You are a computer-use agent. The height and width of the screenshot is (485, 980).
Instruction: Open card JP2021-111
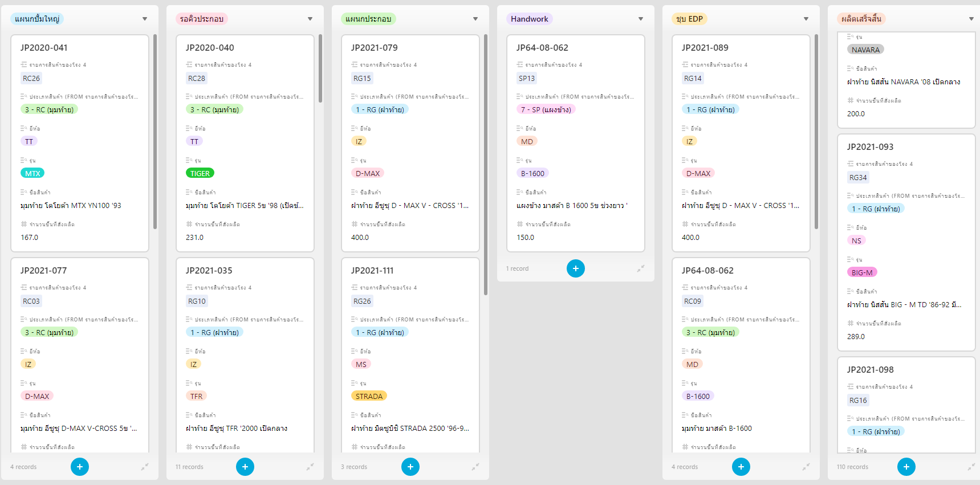click(x=410, y=355)
